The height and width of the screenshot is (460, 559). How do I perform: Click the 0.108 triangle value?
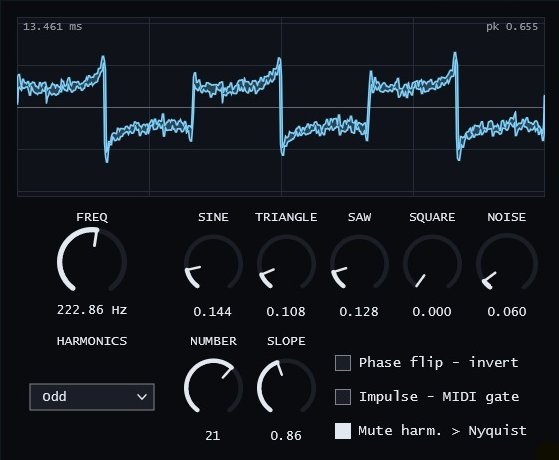(286, 312)
